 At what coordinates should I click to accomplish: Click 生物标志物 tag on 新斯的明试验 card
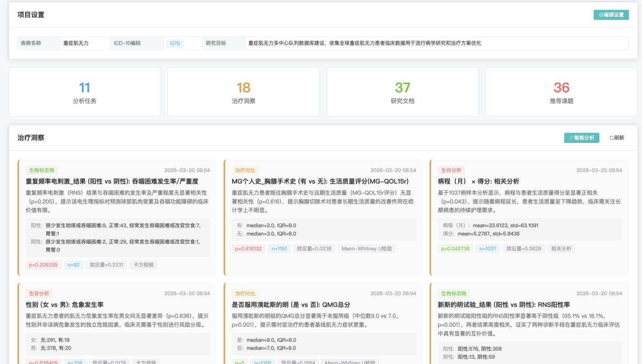(x=454, y=293)
